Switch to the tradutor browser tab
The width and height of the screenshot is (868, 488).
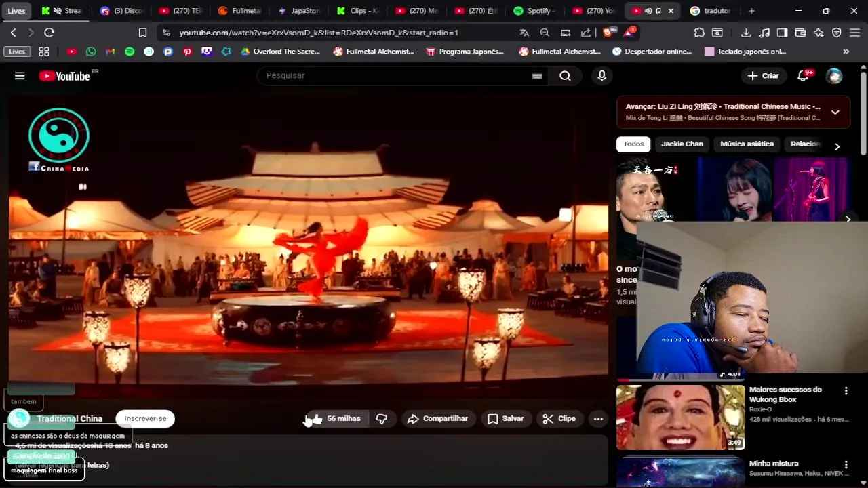click(x=712, y=11)
